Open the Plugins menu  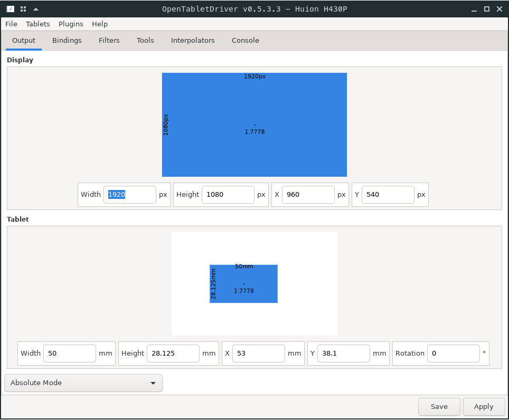point(71,24)
